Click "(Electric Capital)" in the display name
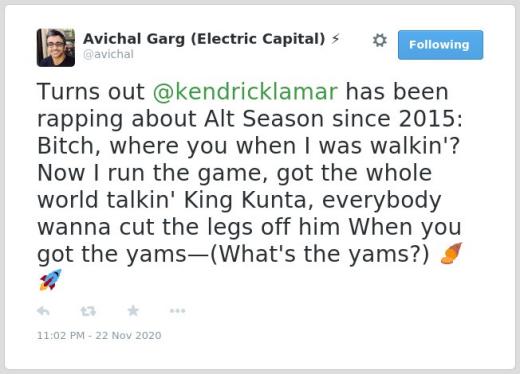Image resolution: width=520 pixels, height=374 pixels. [258, 39]
